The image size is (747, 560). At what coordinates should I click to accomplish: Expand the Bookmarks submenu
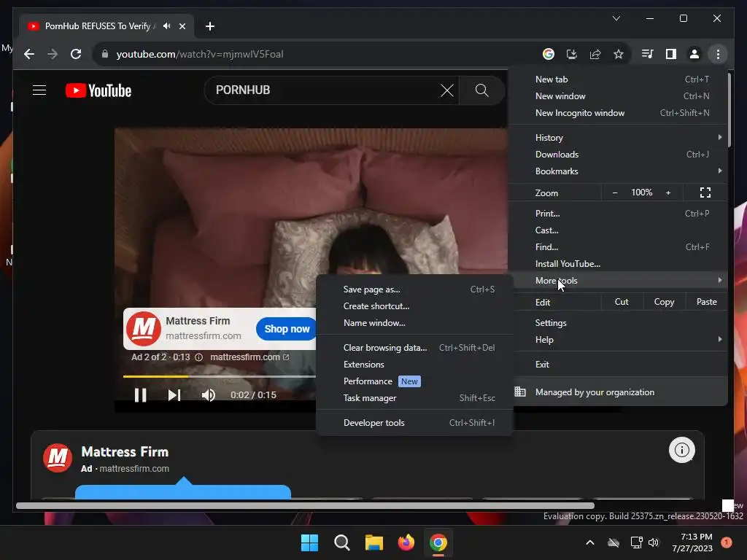click(x=617, y=171)
